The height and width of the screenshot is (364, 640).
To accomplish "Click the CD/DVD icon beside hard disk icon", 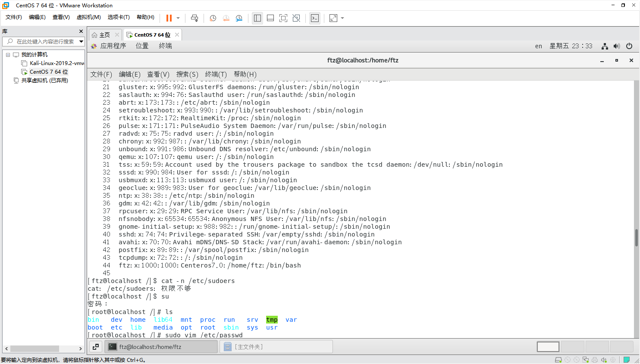I will coord(568,360).
